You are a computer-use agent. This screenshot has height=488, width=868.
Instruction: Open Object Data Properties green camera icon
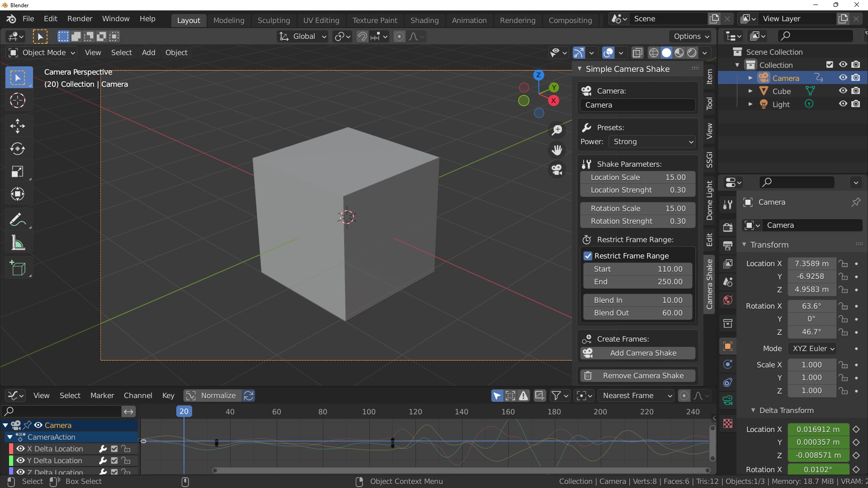coord(728,400)
